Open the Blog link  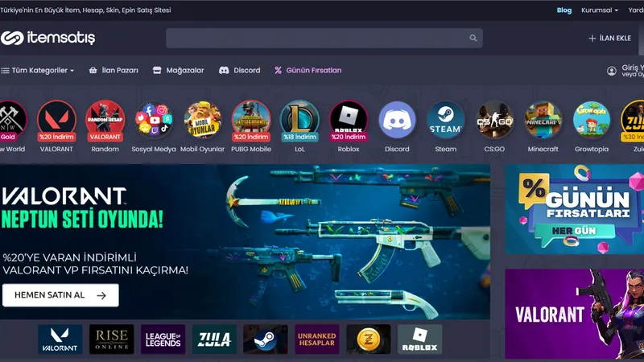pos(563,10)
